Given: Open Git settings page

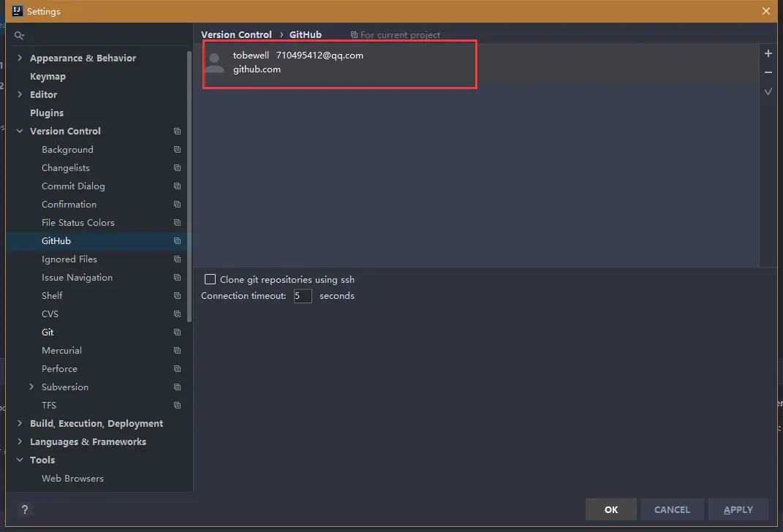Looking at the screenshot, I should point(48,332).
